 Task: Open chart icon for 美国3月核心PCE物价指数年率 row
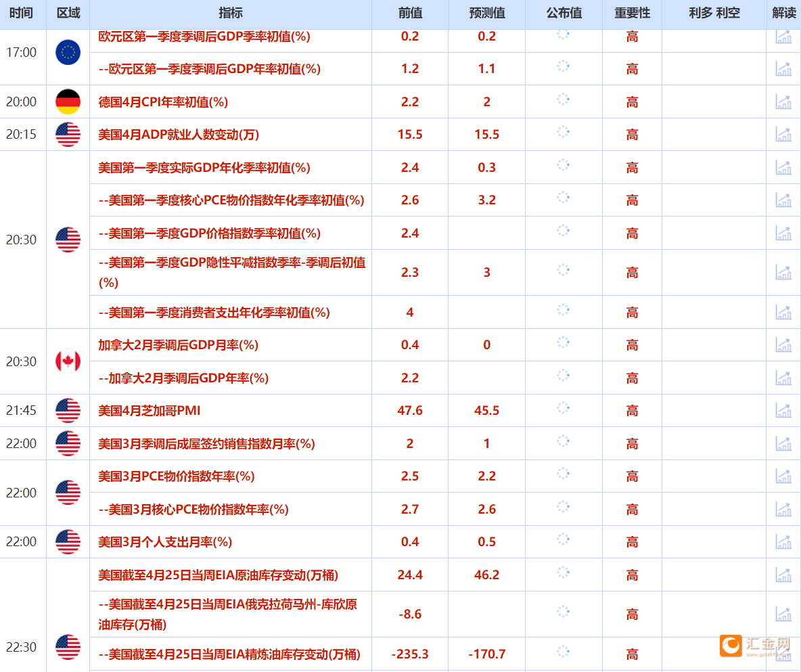pyautogui.click(x=783, y=509)
